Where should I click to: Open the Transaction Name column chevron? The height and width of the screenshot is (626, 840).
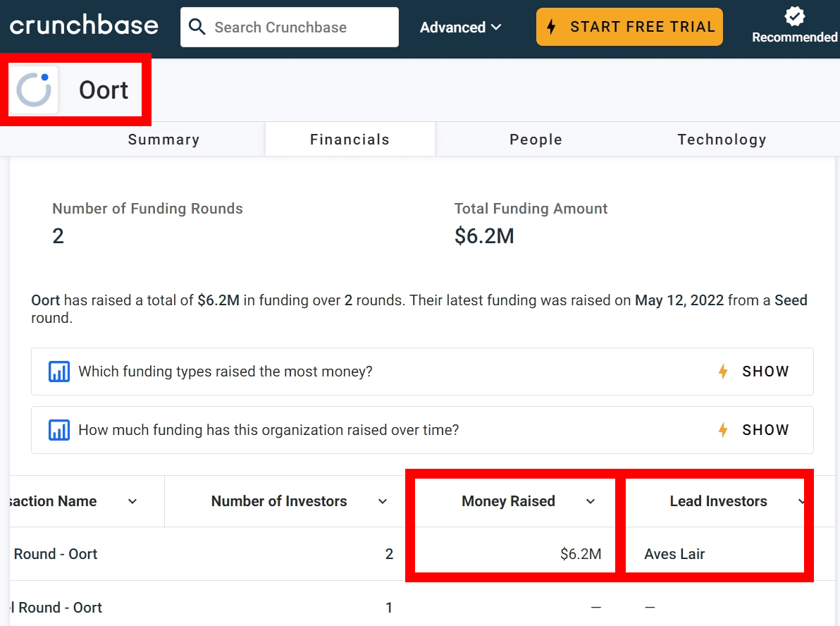[132, 501]
